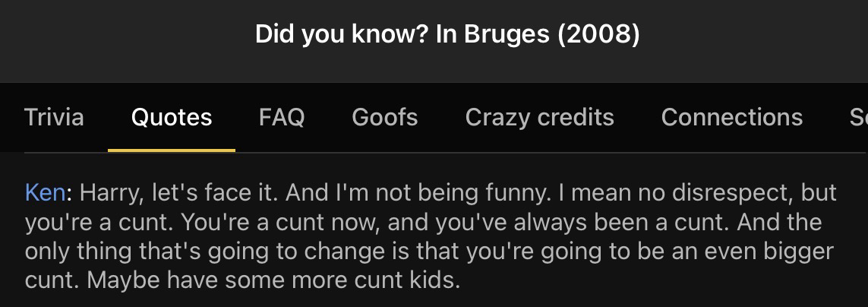Open the Crazy credits tab
The image size is (868, 307).
539,117
